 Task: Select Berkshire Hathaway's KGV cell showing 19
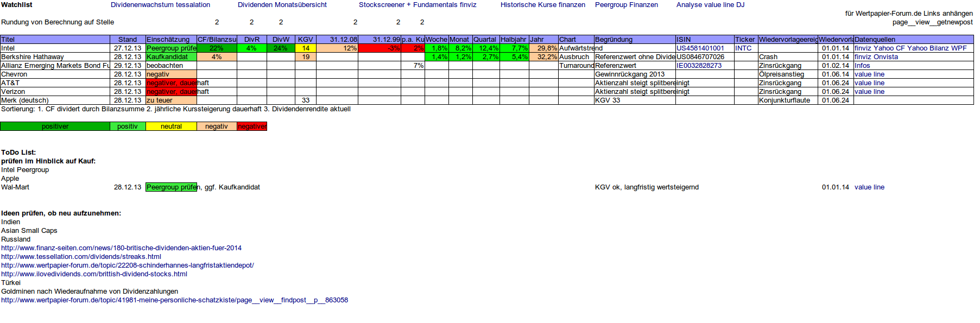point(306,57)
